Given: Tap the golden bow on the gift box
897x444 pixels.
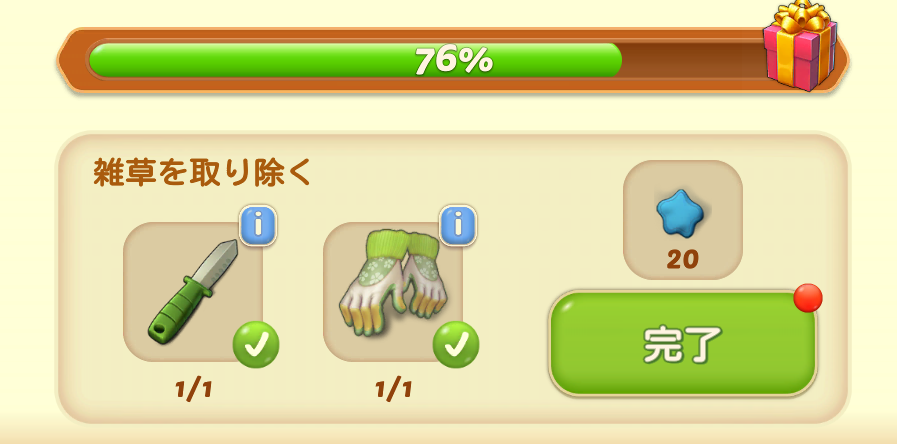Looking at the screenshot, I should [x=799, y=16].
